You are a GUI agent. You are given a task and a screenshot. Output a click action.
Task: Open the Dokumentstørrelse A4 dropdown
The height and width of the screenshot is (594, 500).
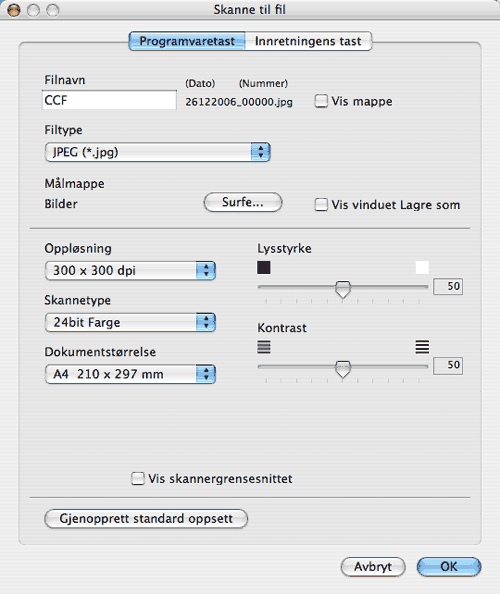[x=130, y=374]
